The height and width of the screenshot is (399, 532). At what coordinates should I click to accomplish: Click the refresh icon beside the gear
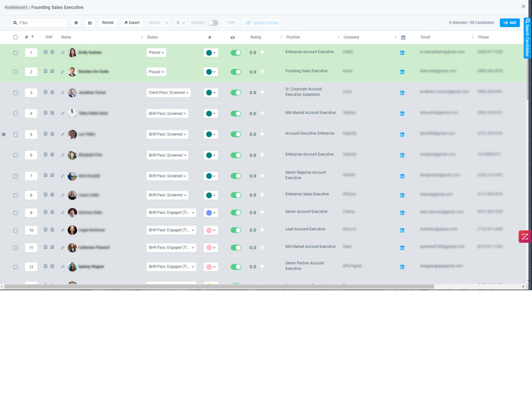89,23
